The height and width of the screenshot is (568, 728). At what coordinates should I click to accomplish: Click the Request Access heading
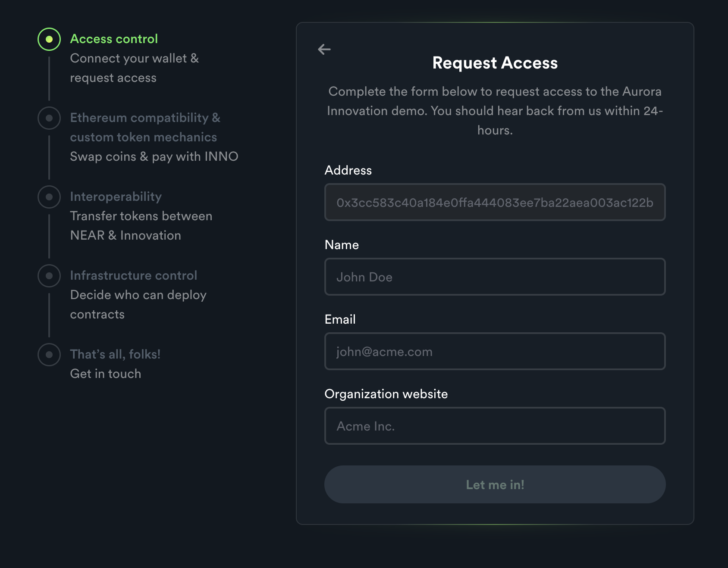[495, 63]
